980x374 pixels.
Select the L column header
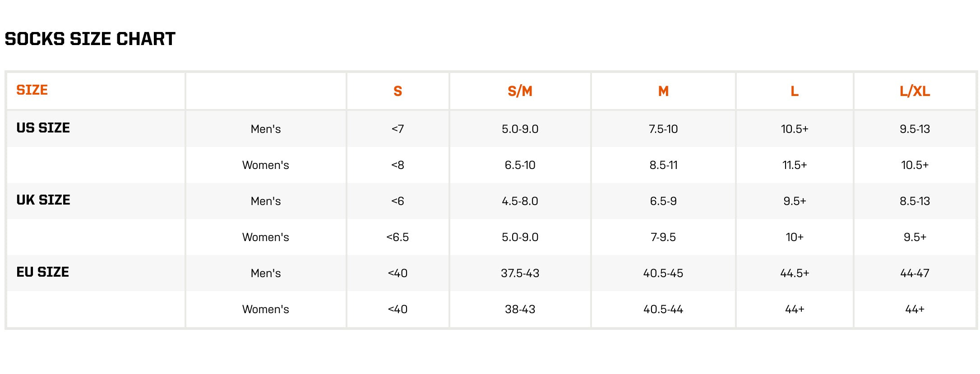794,91
